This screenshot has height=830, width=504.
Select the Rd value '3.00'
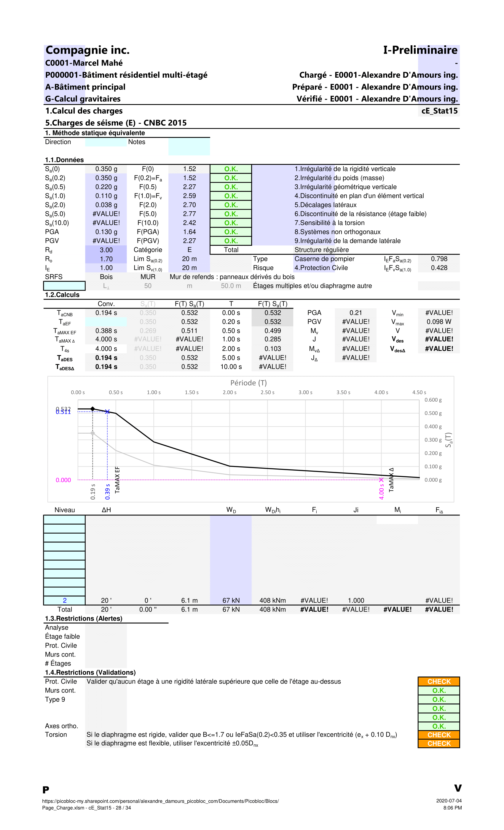point(106,250)
